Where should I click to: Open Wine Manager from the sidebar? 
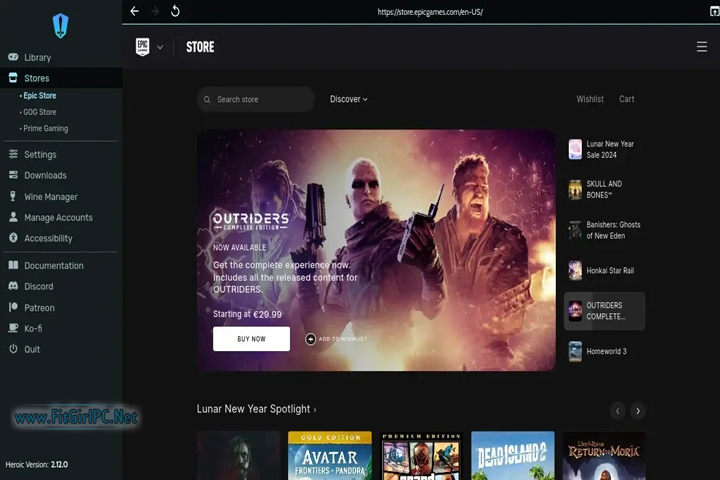tap(50, 197)
